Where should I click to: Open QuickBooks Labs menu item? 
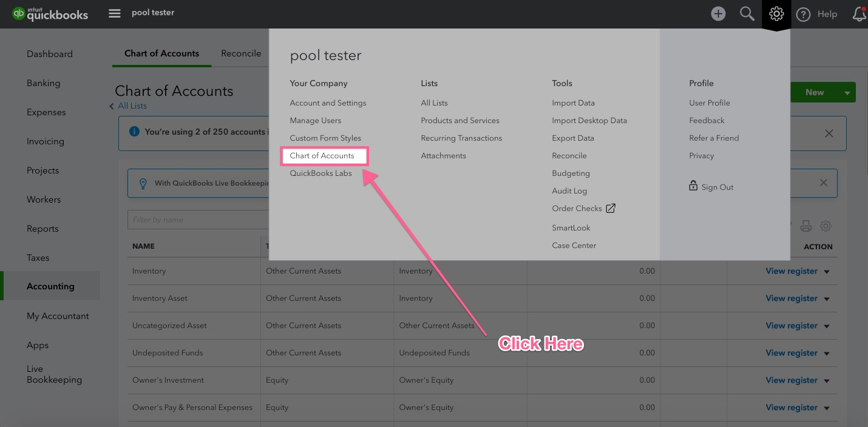[x=320, y=173]
